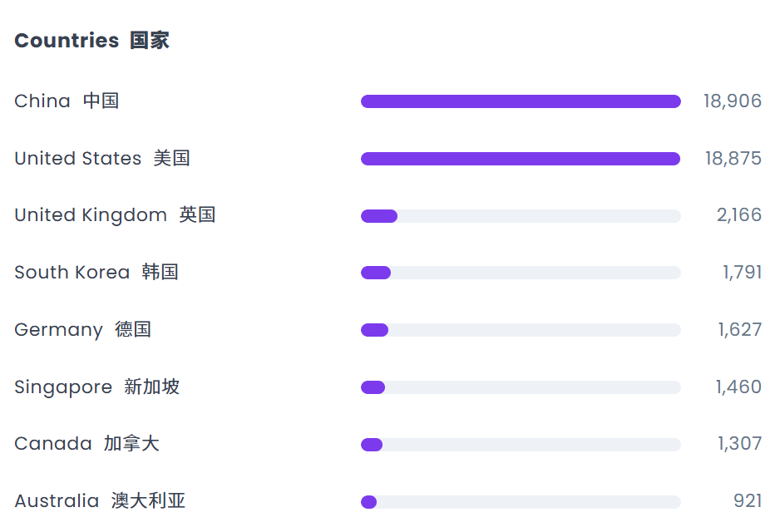Click the United States purple bar
775x532 pixels.
click(x=521, y=159)
